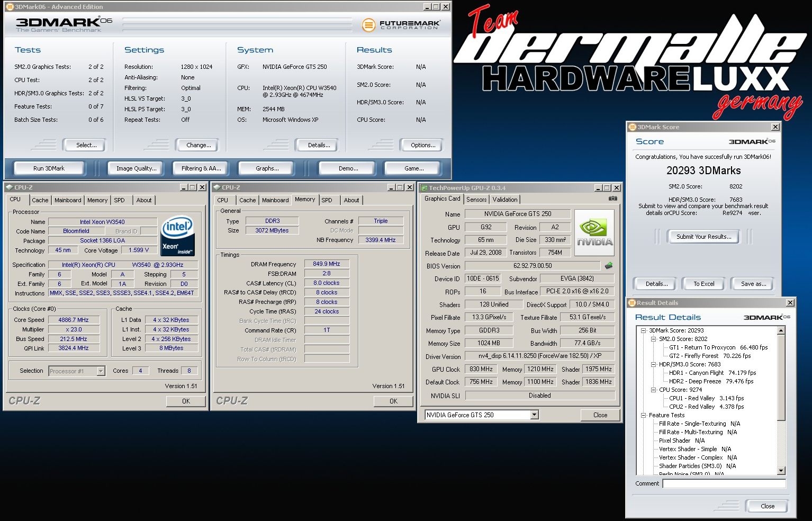The image size is (812, 521).
Task: Launch the Game button
Action: tap(414, 168)
